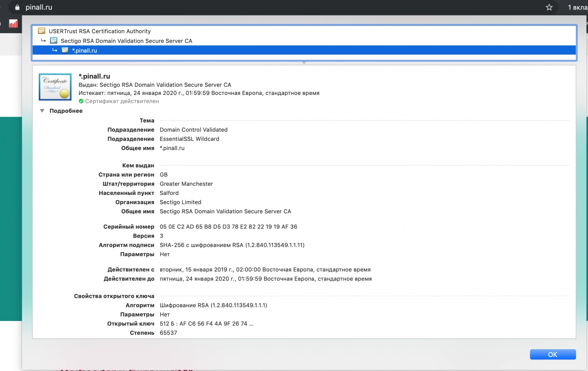Click the bookmark star icon
The height and width of the screenshot is (371, 588).
pyautogui.click(x=549, y=7)
